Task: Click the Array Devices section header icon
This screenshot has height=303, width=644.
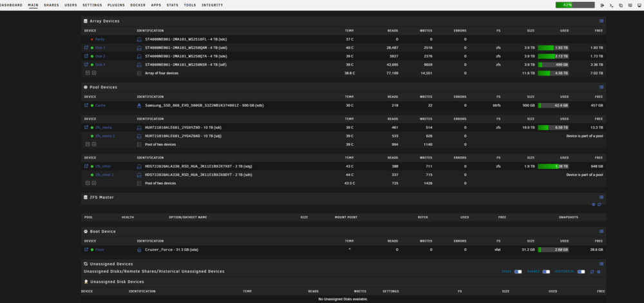Action: (x=86, y=21)
